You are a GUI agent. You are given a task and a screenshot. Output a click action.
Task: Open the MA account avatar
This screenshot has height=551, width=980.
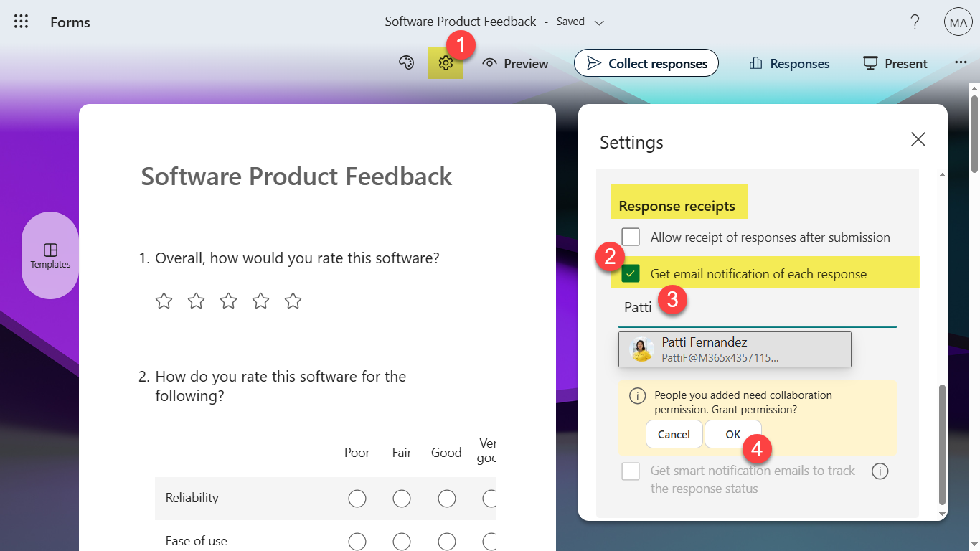point(958,22)
